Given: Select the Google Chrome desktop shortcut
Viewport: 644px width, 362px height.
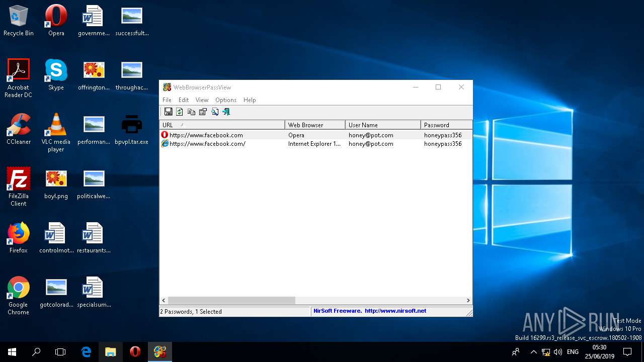Looking at the screenshot, I should (19, 295).
